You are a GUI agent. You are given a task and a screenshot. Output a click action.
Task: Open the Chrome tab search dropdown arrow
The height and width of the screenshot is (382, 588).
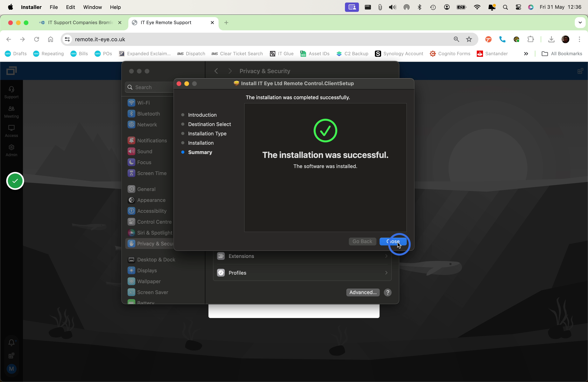580,23
